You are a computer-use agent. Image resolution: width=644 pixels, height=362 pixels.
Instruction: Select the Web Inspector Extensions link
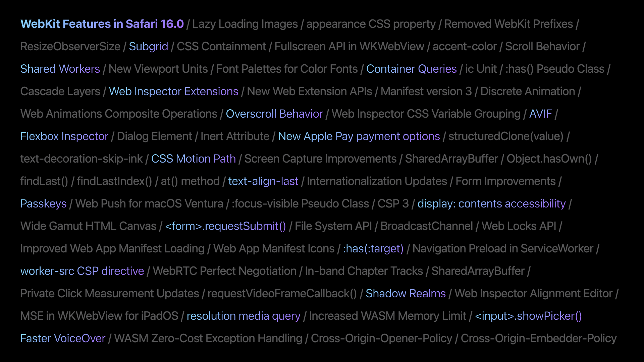click(173, 92)
